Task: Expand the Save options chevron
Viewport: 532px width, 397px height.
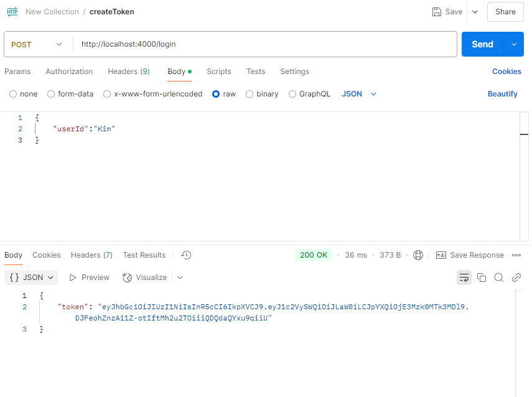Action: pyautogui.click(x=475, y=12)
